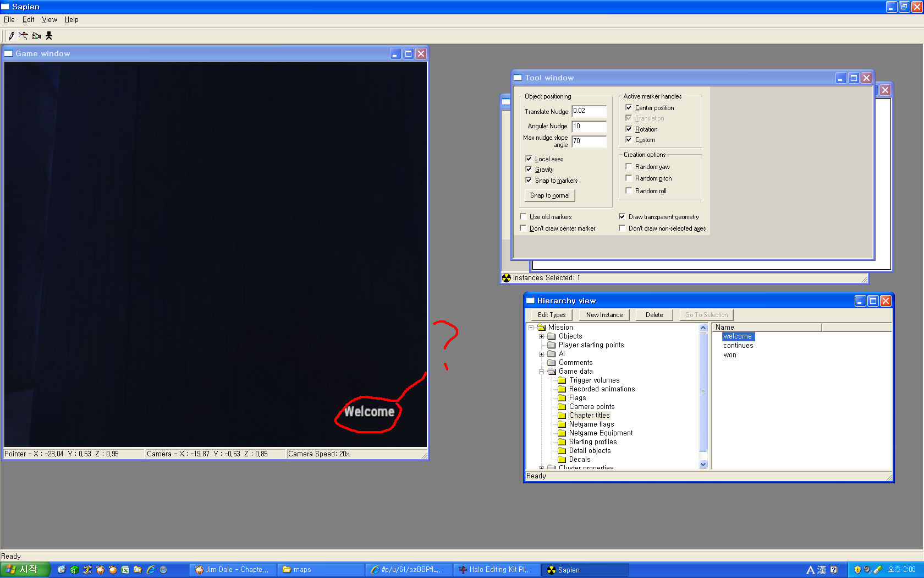Expand the AI tree node
Image resolution: width=924 pixels, height=578 pixels.
click(542, 354)
